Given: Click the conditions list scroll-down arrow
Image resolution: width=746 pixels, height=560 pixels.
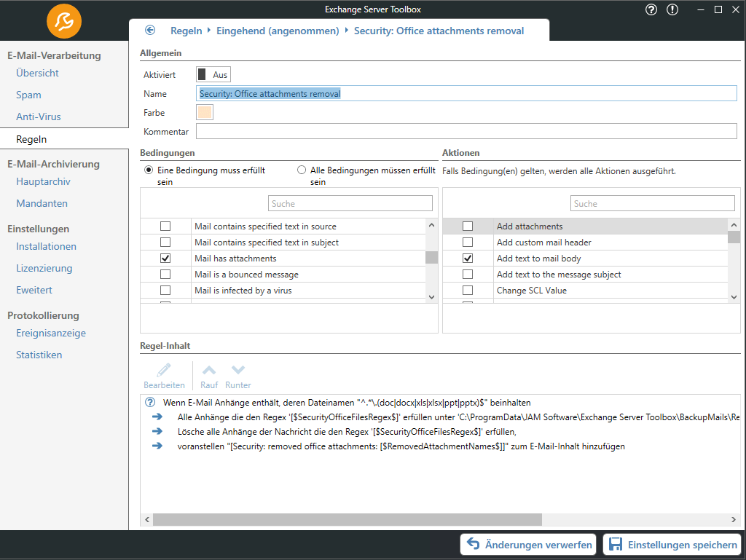Looking at the screenshot, I should point(431,297).
